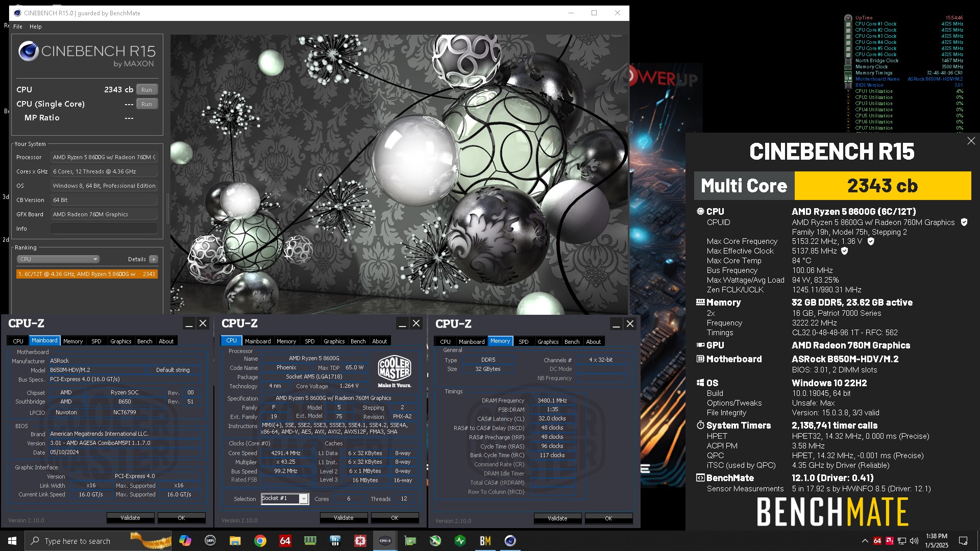Viewport: 980px width, 551px height.
Task: Switch to the BenchMate taskbar icon
Action: 485,541
